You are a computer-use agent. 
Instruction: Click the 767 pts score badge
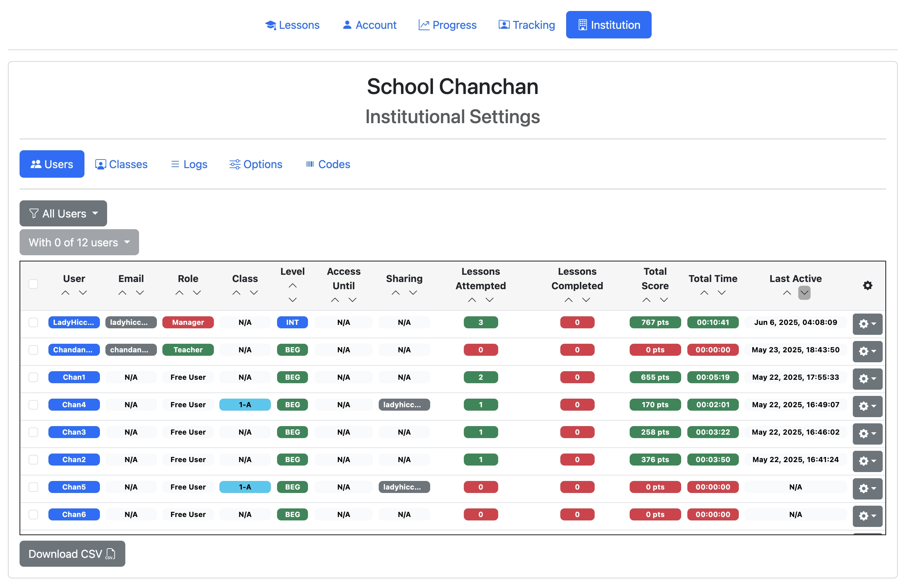[x=655, y=322]
